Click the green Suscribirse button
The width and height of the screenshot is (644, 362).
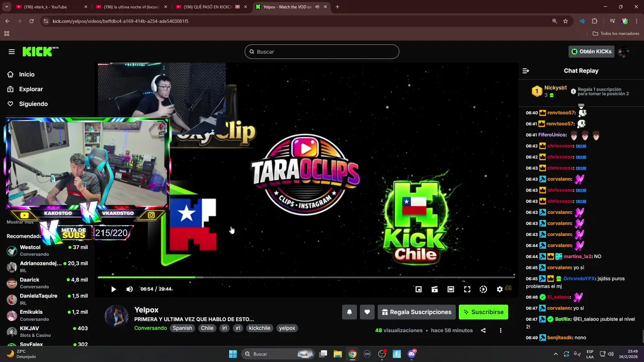click(x=484, y=312)
